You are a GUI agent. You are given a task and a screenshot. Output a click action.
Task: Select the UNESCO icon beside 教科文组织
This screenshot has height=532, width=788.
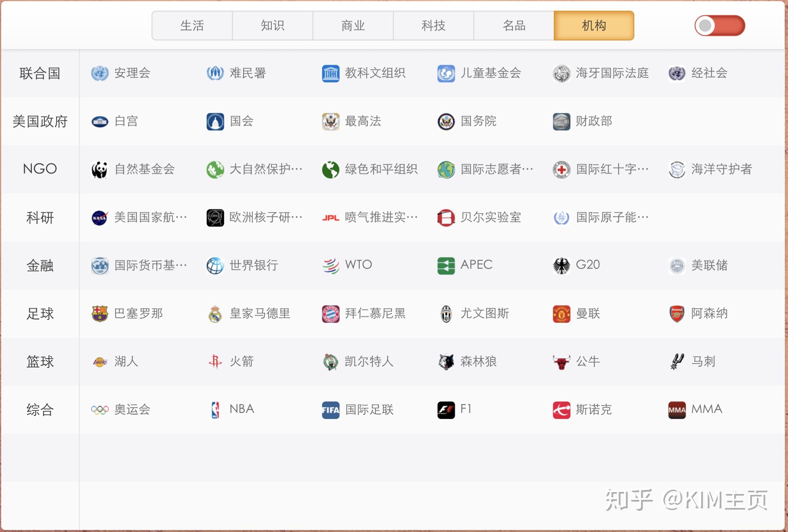331,74
